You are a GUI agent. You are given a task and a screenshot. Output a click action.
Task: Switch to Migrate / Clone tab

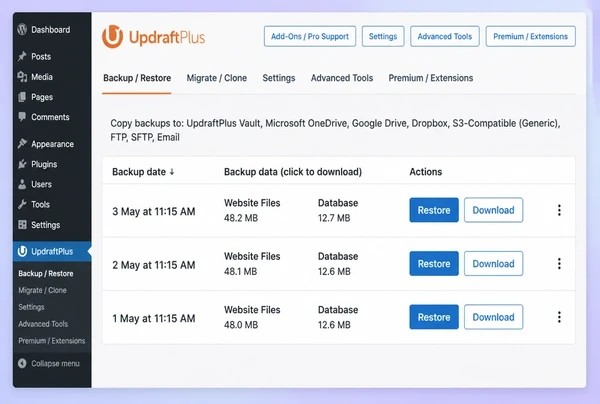coord(217,78)
